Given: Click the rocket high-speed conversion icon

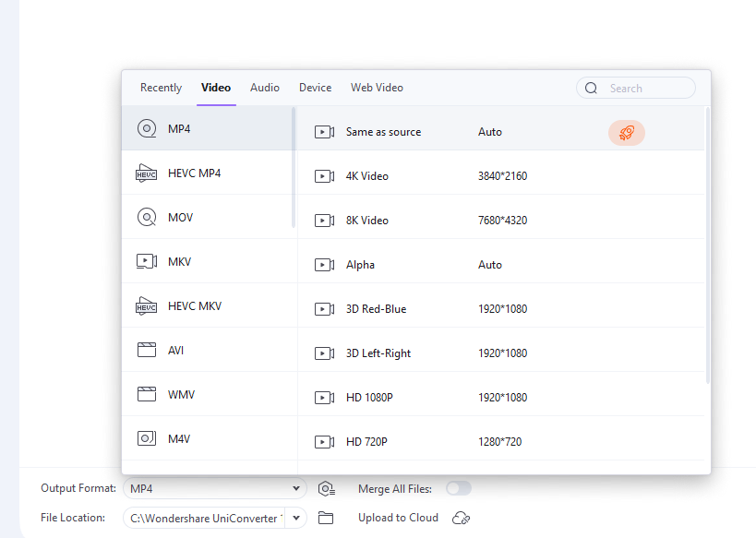Looking at the screenshot, I should click(626, 133).
